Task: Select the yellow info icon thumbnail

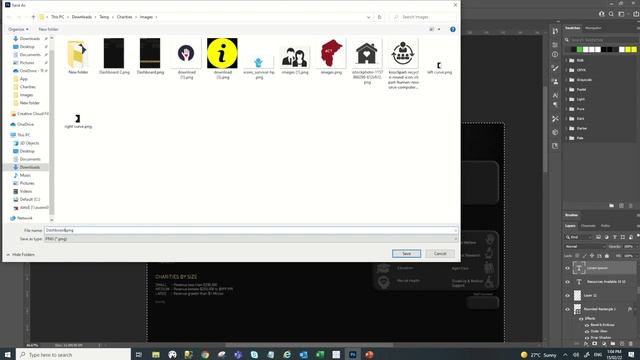Action: (222, 53)
